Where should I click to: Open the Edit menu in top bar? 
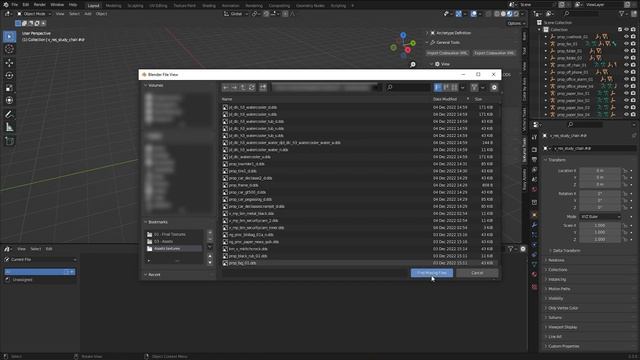click(26, 4)
